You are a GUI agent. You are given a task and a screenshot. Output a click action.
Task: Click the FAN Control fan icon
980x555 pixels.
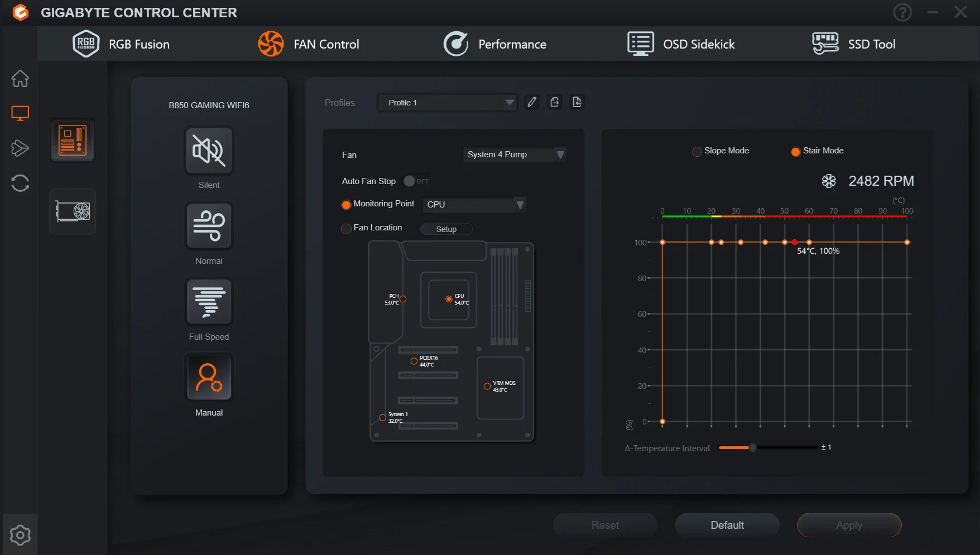(271, 44)
